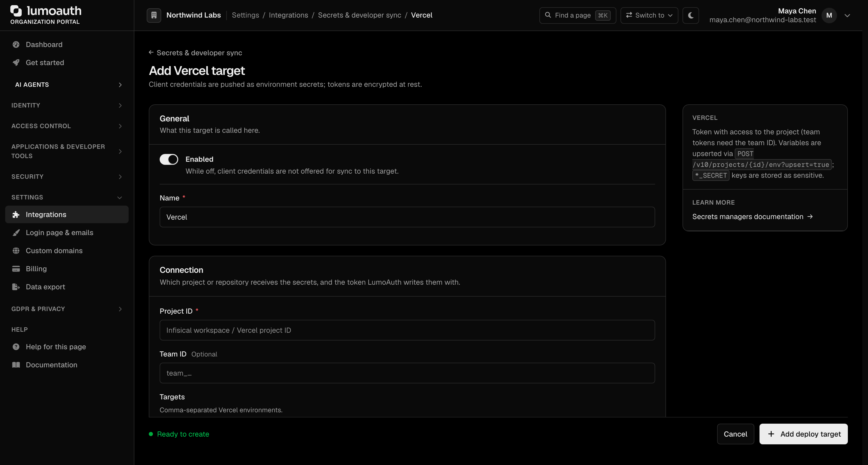
Task: Click the maya.chen@northwind-labs.test email
Action: coord(763,20)
